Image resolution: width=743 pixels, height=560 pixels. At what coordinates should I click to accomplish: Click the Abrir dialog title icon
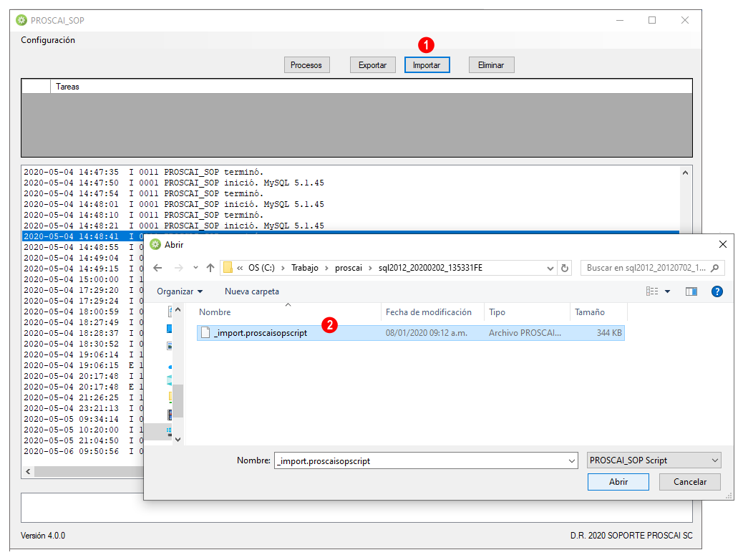point(155,245)
